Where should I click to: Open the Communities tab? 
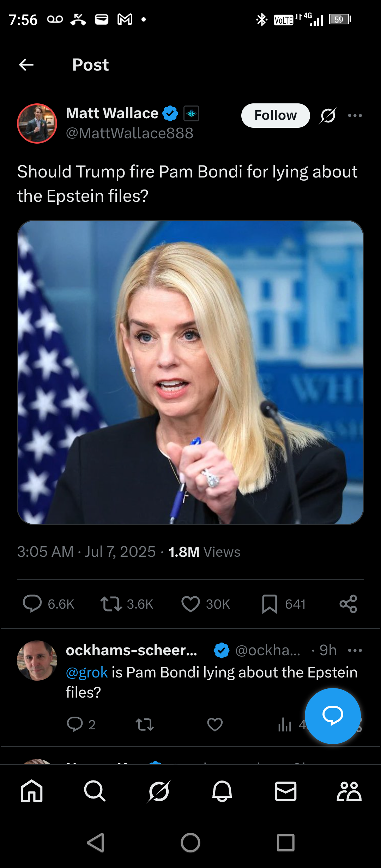pyautogui.click(x=349, y=791)
